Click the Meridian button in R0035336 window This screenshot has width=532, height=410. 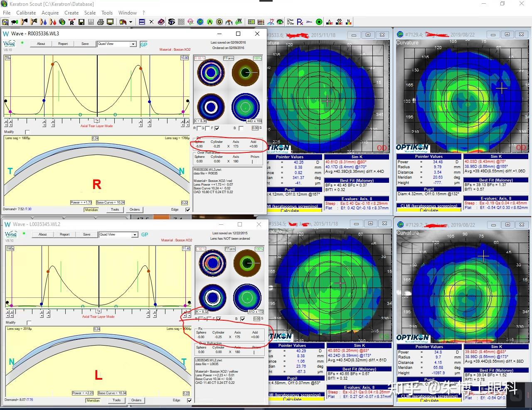[91, 210]
